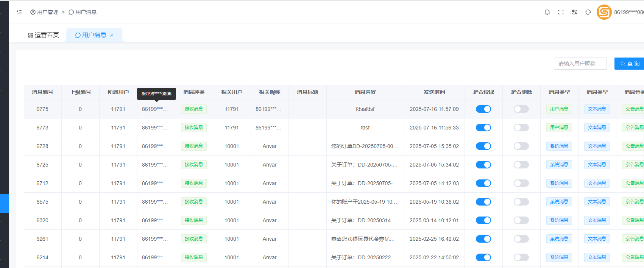Select the 用户消息 tab
The height and width of the screenshot is (268, 644).
[91, 35]
